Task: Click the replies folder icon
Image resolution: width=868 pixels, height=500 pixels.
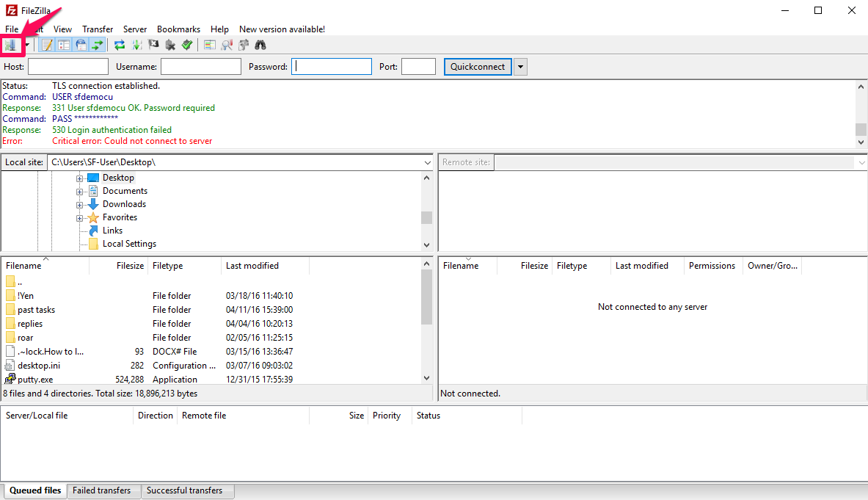Action: tap(10, 323)
